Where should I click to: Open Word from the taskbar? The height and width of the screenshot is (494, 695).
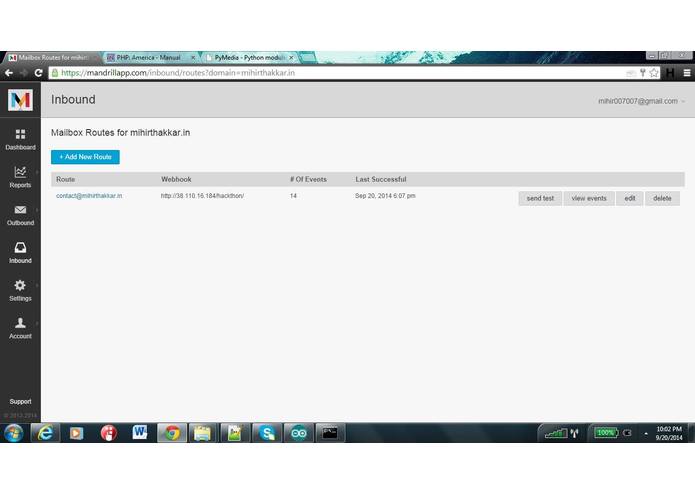pyautogui.click(x=140, y=432)
